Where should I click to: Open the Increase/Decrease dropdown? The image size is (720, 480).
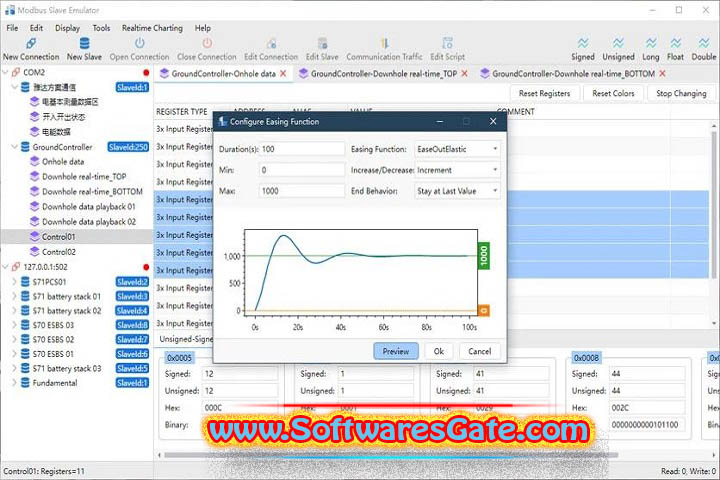[457, 170]
